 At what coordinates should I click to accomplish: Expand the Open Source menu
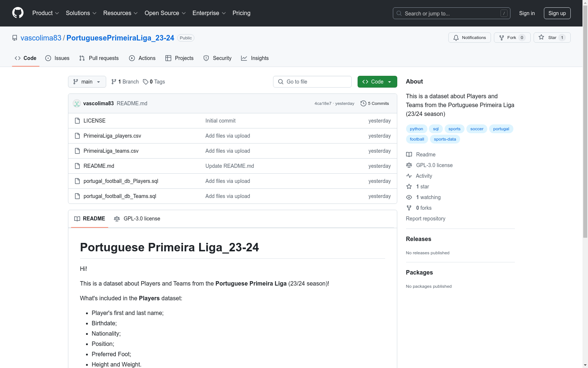165,13
